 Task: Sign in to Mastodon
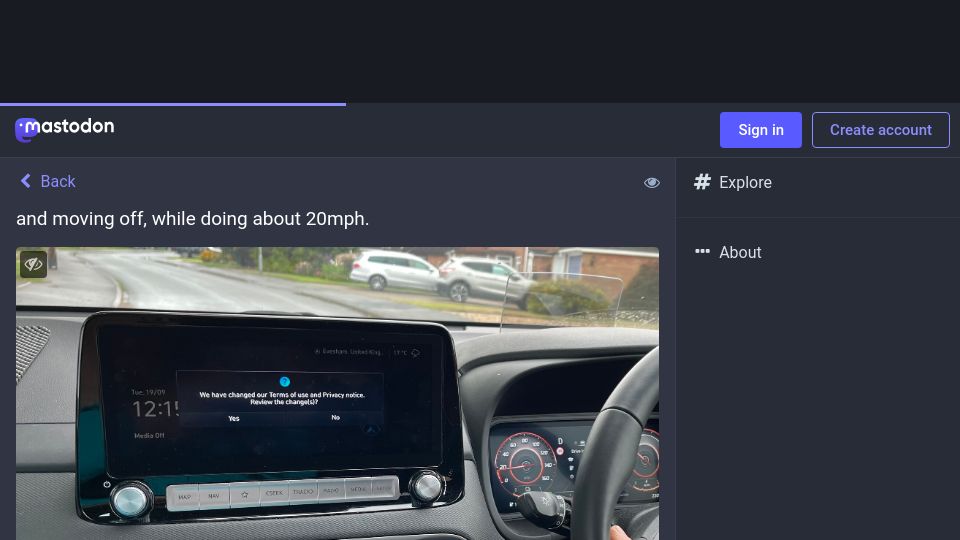tap(760, 130)
